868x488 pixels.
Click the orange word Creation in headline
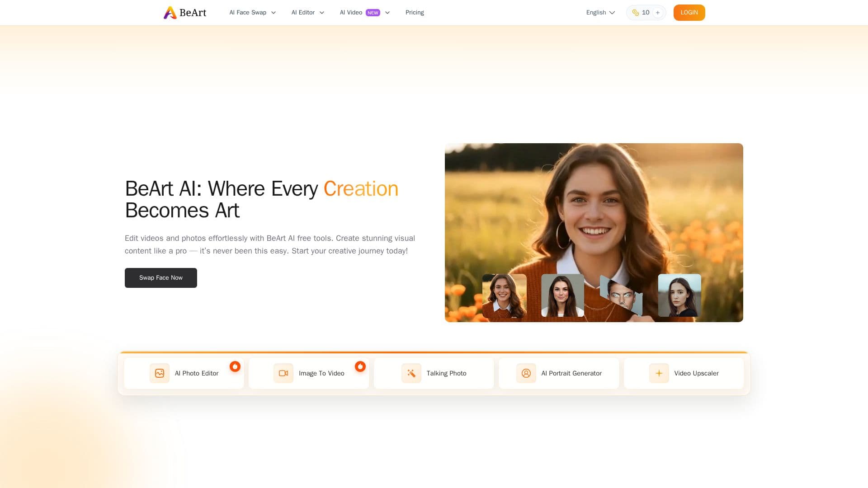click(361, 189)
